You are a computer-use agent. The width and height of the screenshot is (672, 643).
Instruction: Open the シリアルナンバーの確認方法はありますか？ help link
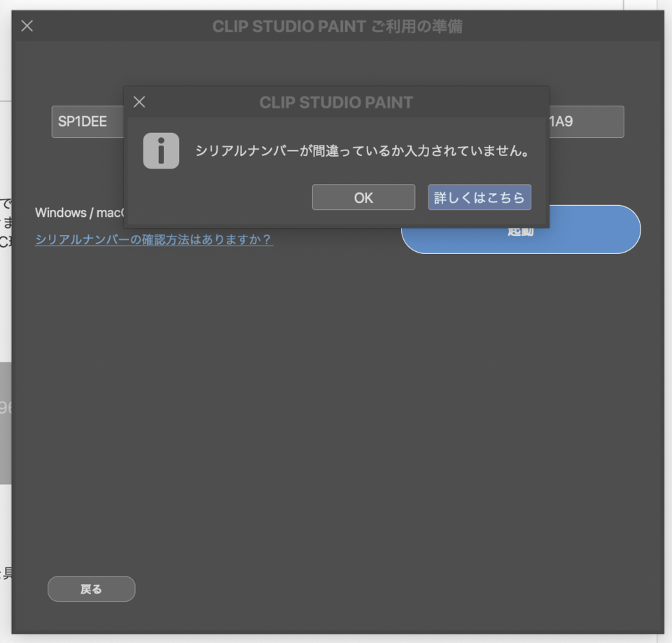(153, 239)
